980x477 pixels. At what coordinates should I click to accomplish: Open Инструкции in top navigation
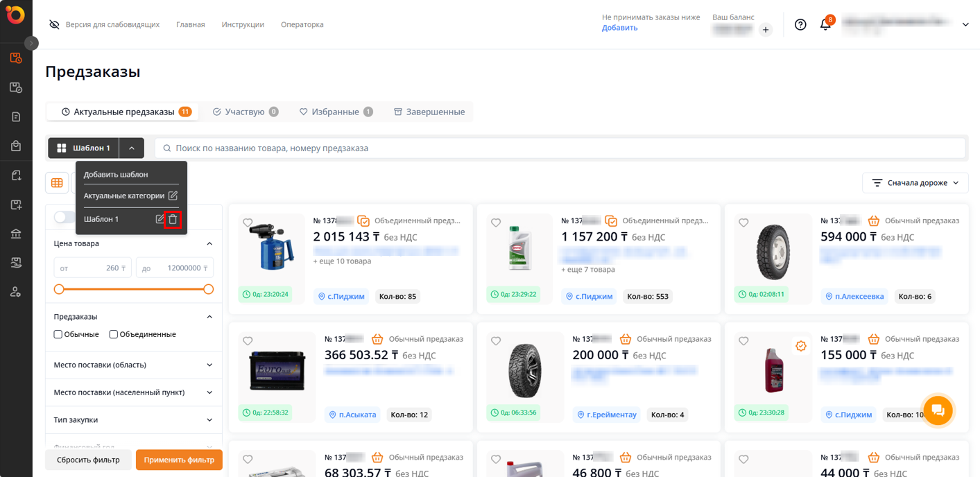(243, 24)
